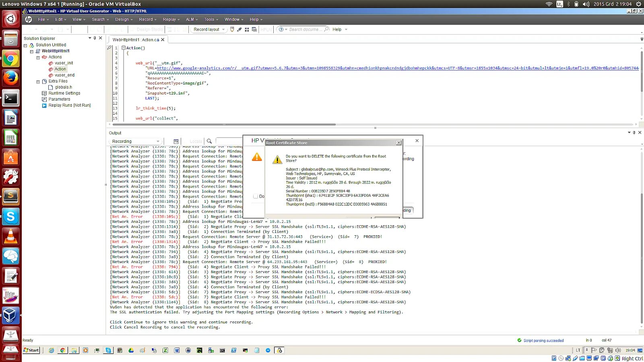Close the Action.c editor tab

(163, 40)
